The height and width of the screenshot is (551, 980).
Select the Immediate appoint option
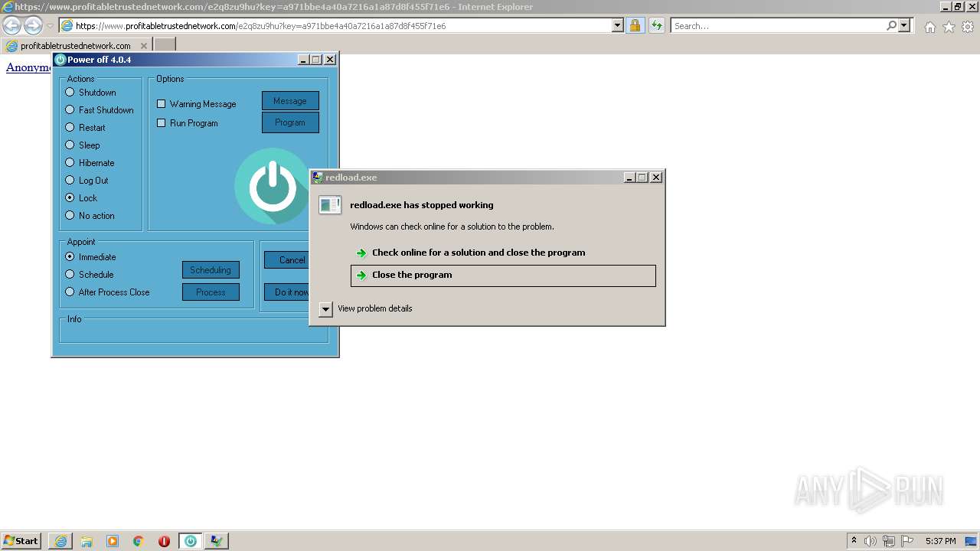[90, 257]
